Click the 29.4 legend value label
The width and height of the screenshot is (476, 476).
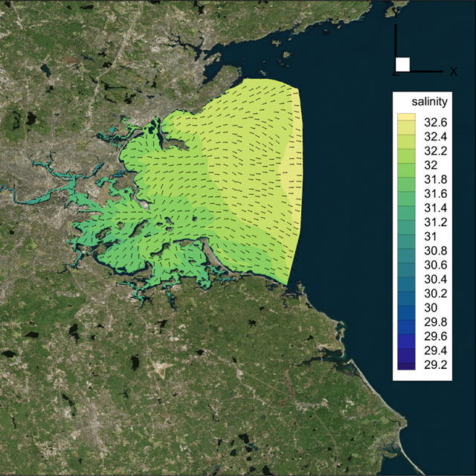point(434,350)
